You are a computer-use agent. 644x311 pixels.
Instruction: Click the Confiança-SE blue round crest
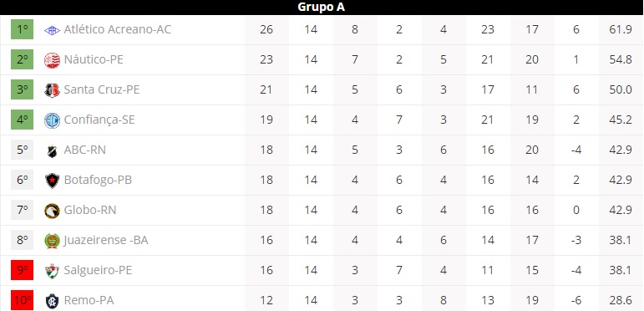[x=52, y=120]
